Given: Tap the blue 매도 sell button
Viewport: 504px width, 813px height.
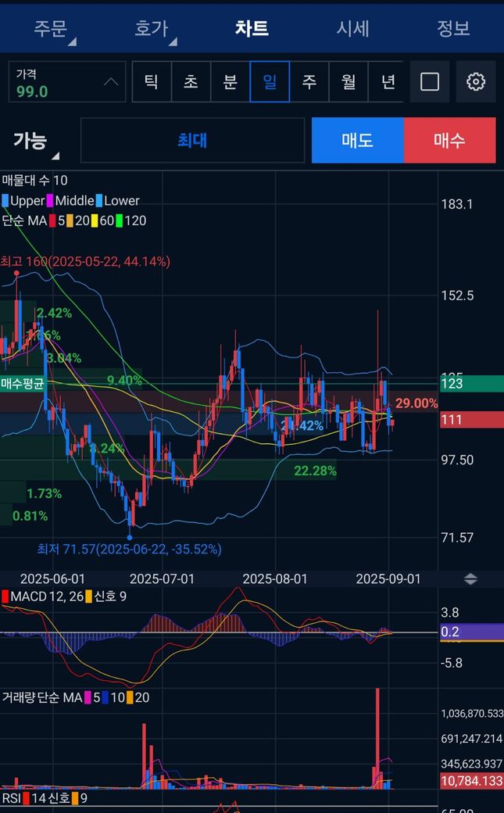Looking at the screenshot, I should (x=358, y=140).
